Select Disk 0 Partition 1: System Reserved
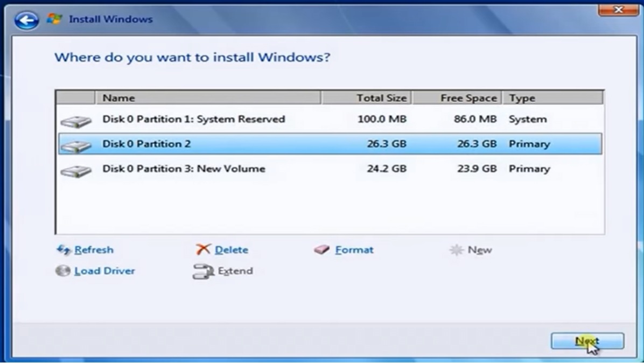The height and width of the screenshot is (363, 644). [330, 119]
